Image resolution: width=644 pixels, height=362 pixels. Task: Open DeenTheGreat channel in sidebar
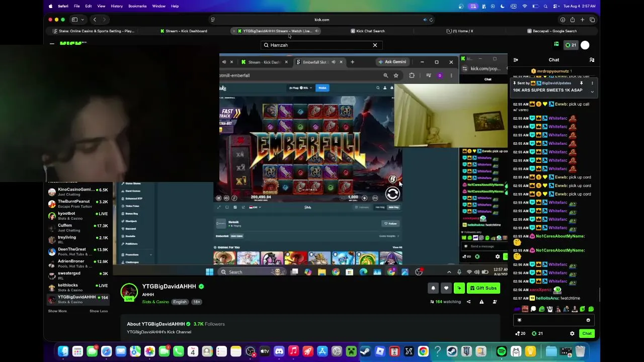78,251
